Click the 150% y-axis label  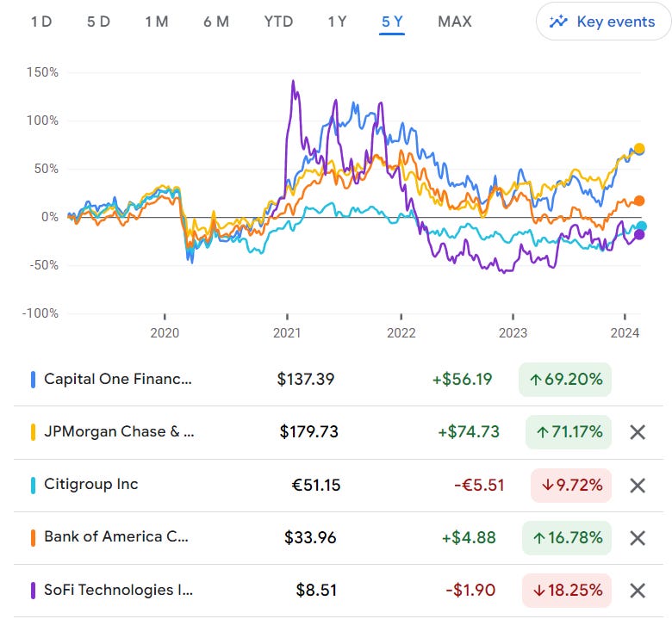(x=42, y=72)
